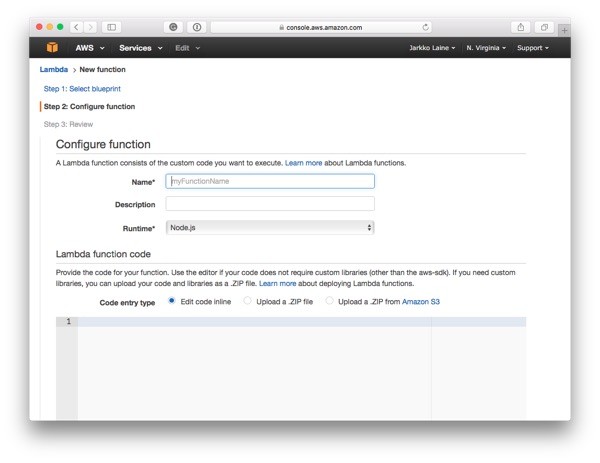Select Edit code inline radio button
Image resolution: width=600 pixels, height=463 pixels.
(x=171, y=301)
